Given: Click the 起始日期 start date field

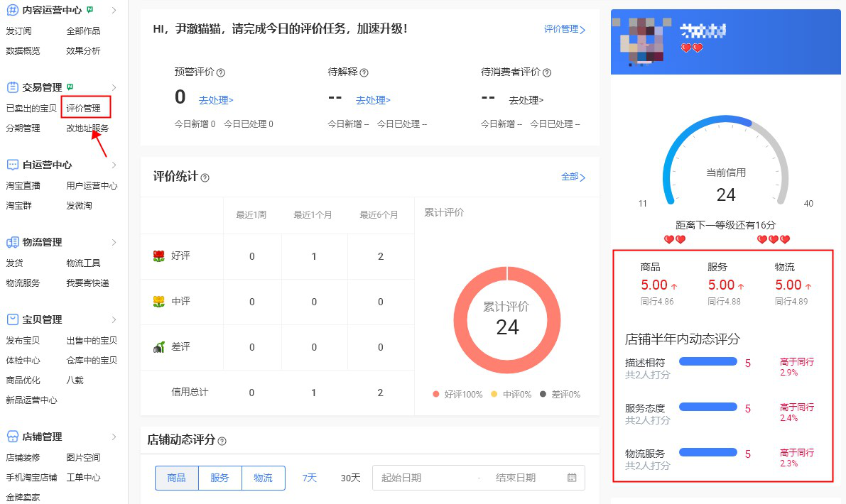Looking at the screenshot, I should pos(401,478).
